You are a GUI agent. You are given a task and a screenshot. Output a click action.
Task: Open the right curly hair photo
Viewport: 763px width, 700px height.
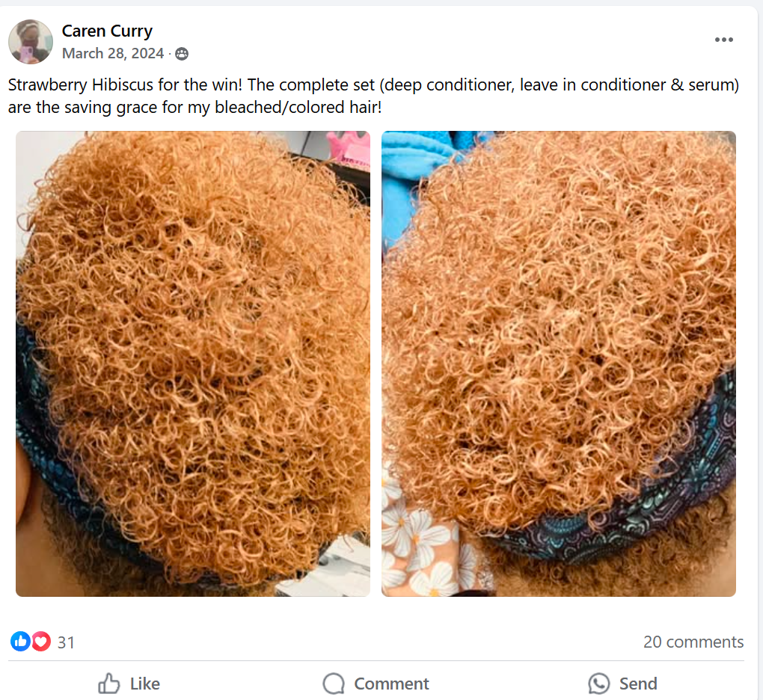[x=559, y=363]
